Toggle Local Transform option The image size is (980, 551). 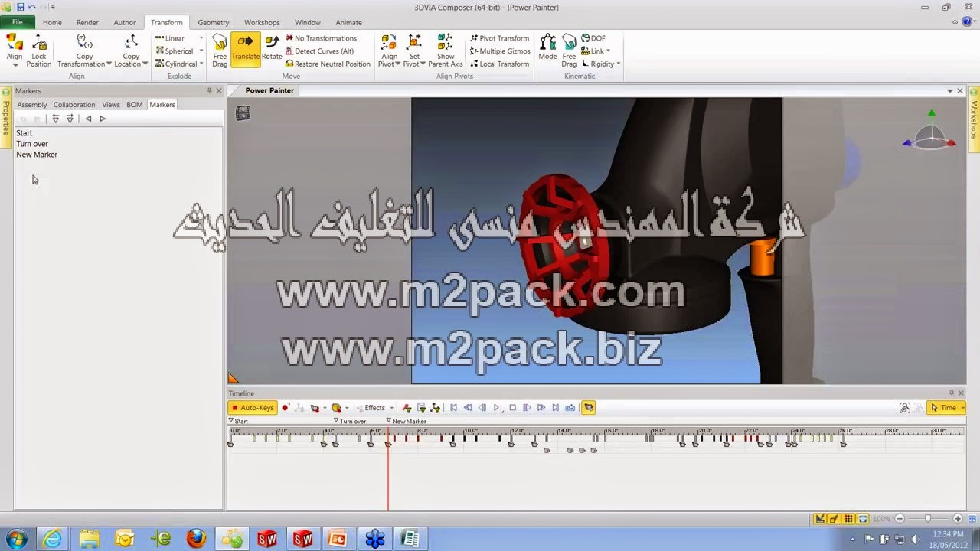click(x=499, y=64)
